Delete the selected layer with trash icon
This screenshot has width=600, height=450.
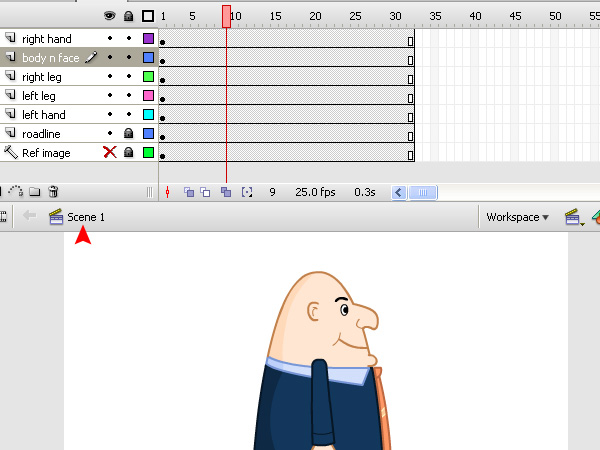coord(54,191)
